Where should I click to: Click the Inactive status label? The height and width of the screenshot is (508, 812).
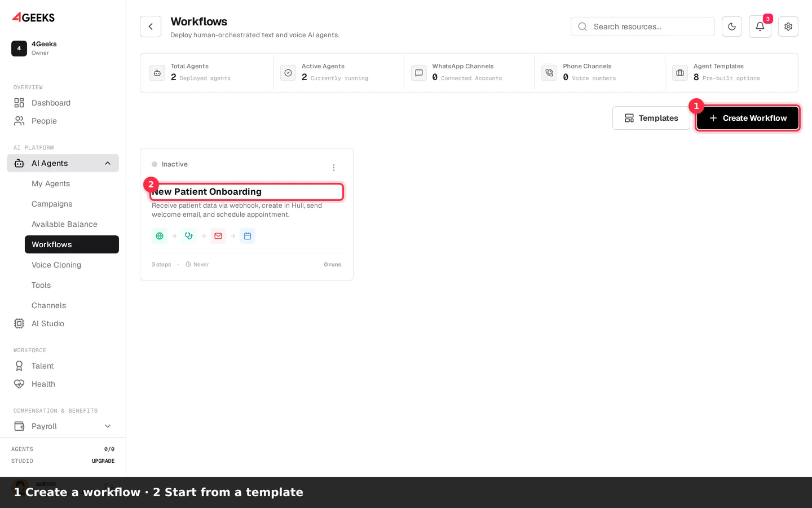[175, 164]
